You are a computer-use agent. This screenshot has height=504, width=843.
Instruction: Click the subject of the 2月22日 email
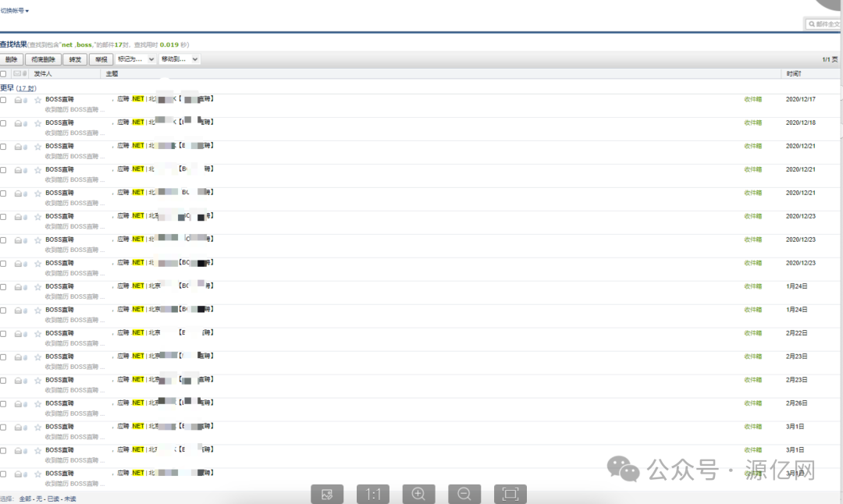click(x=165, y=332)
